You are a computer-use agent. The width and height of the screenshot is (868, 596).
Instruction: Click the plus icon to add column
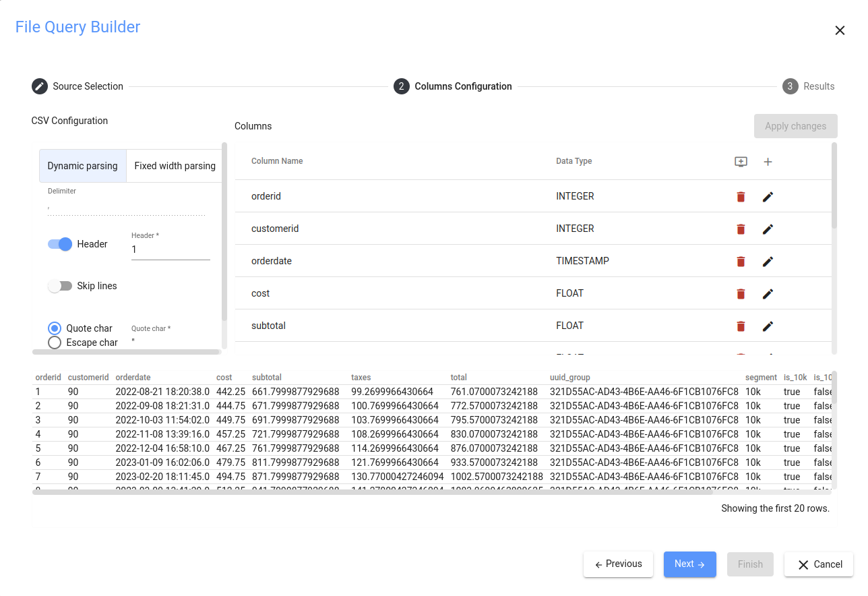pyautogui.click(x=768, y=162)
